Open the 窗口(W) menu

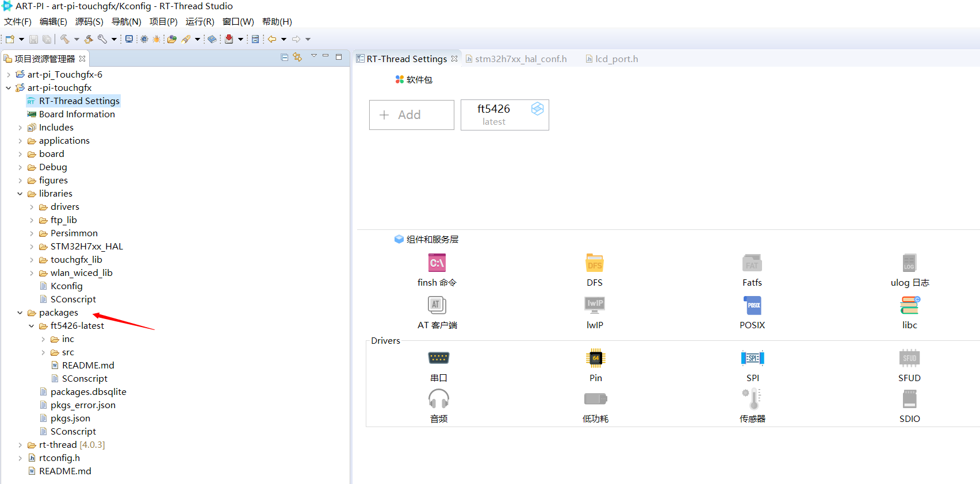(x=238, y=21)
